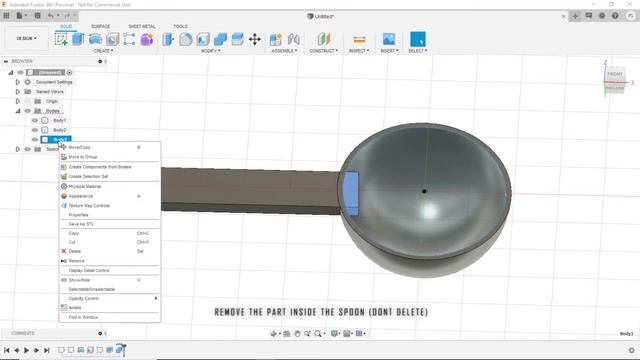The width and height of the screenshot is (640, 360).
Task: Select the Press Pull tool
Action: [168, 39]
